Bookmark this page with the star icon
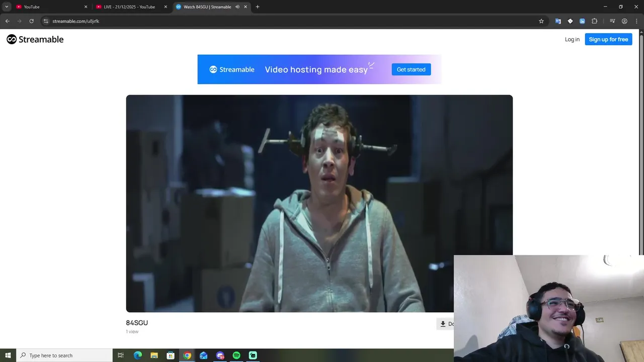The height and width of the screenshot is (362, 644). (x=541, y=21)
